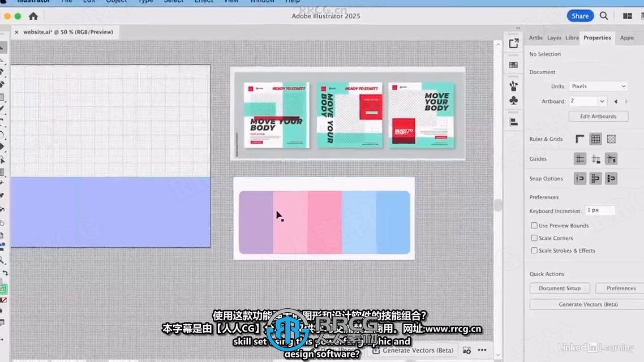Screen dimensions: 644x362
Task: Select the rightmost blue palette swatch
Action: [393, 222]
